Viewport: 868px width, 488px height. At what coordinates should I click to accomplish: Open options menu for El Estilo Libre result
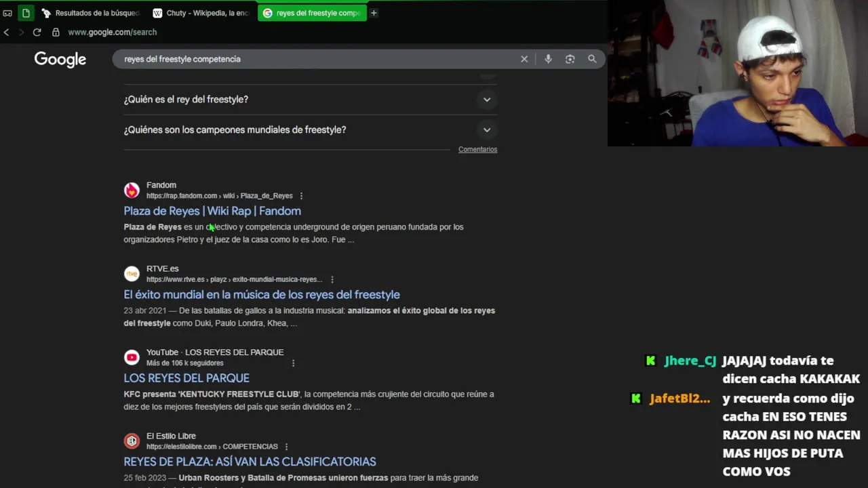coord(286,447)
